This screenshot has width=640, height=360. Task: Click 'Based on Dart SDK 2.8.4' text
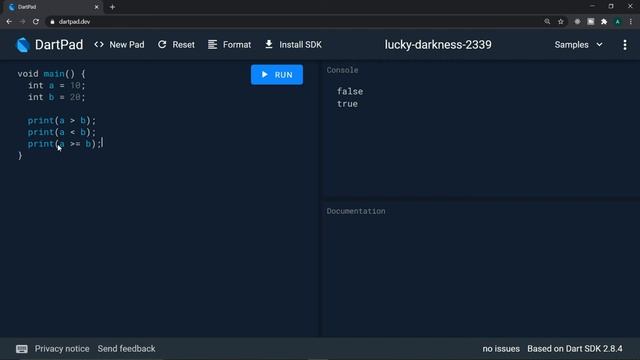tap(575, 349)
